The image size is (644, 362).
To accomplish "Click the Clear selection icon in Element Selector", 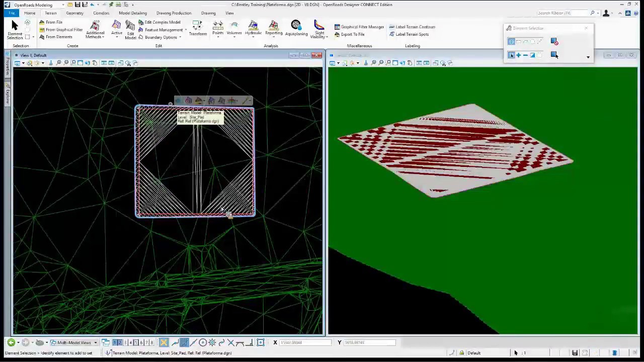I will coord(554,42).
